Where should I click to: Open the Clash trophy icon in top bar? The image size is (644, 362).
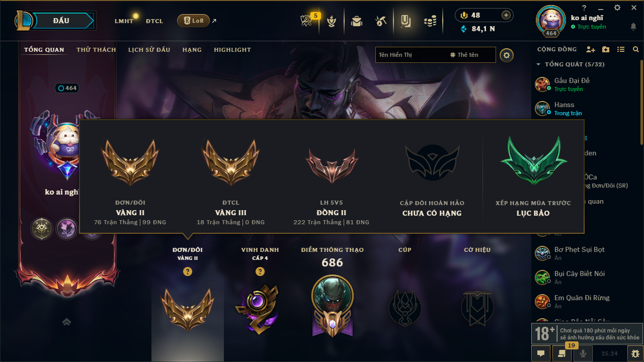pyautogui.click(x=332, y=21)
